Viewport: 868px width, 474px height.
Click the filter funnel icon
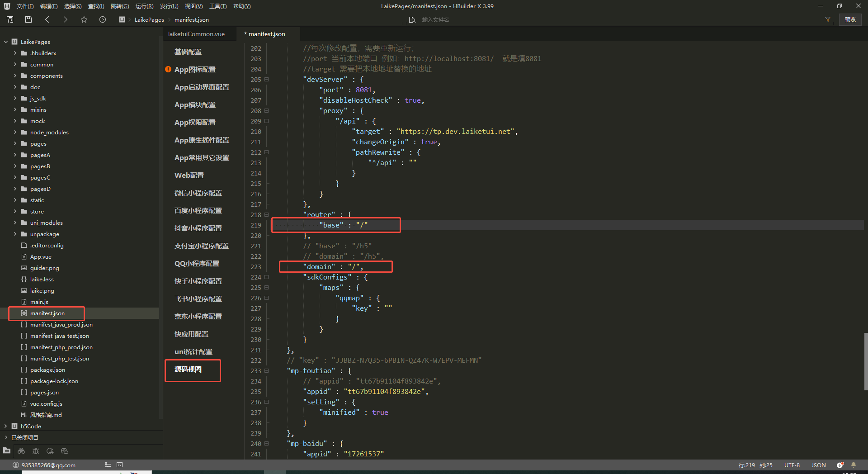pyautogui.click(x=828, y=19)
